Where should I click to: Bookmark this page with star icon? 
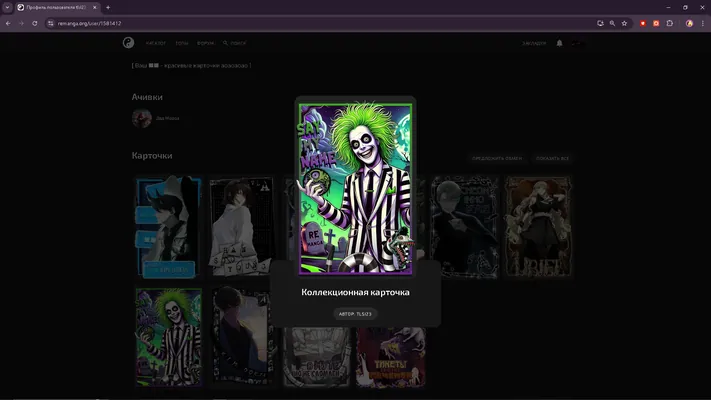coord(624,23)
